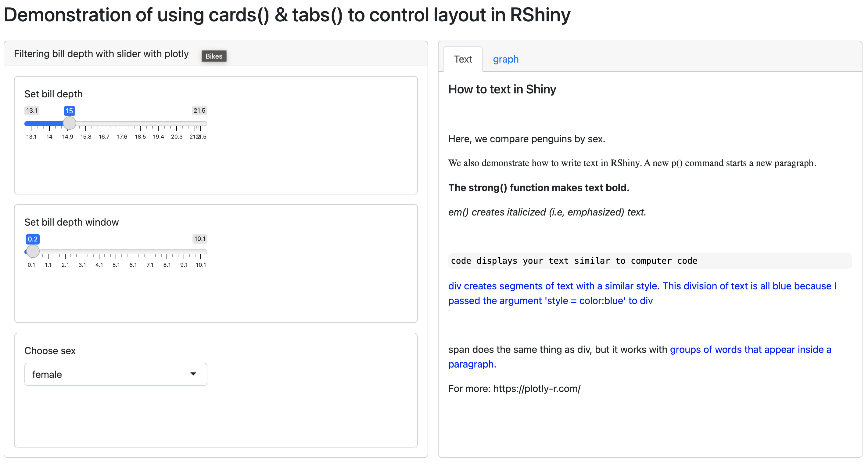Select the Text tab
The height and width of the screenshot is (464, 868).
tap(463, 59)
